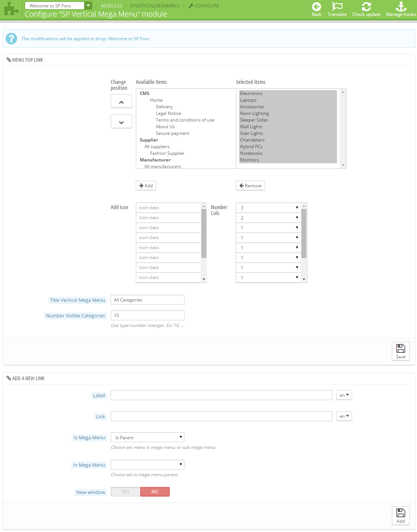
Task: Open Manage hooks anchor icon
Action: (401, 7)
